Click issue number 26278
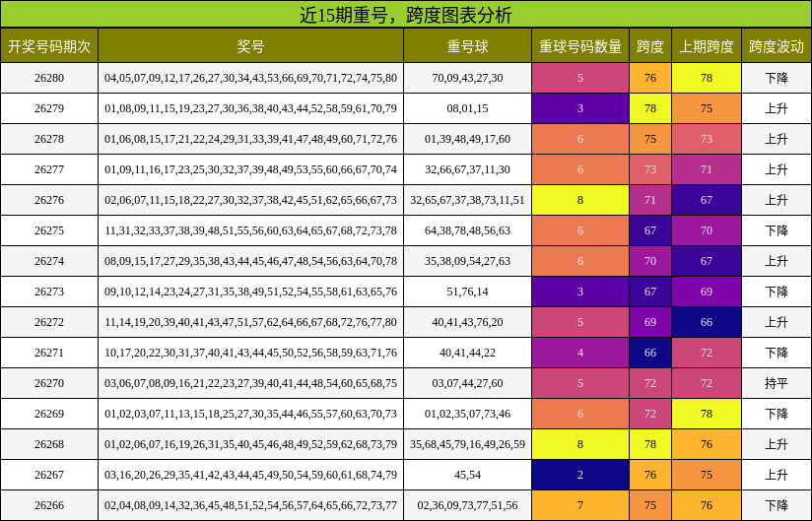The width and height of the screenshot is (812, 521). 49,139
